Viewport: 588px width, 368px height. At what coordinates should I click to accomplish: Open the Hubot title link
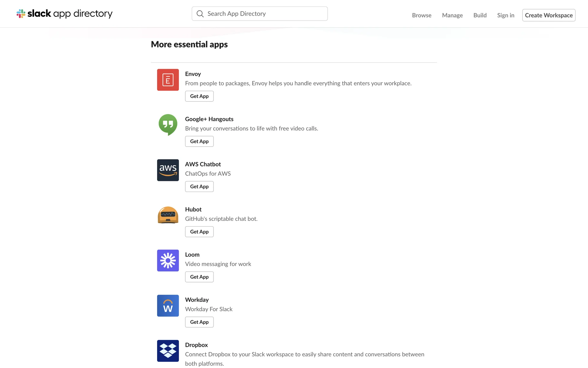point(193,209)
